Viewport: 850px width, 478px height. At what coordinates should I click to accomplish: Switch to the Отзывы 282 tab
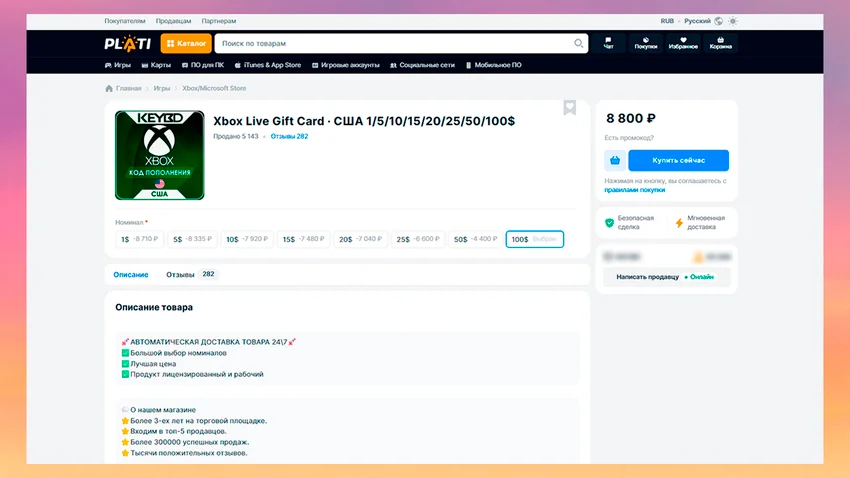point(190,275)
